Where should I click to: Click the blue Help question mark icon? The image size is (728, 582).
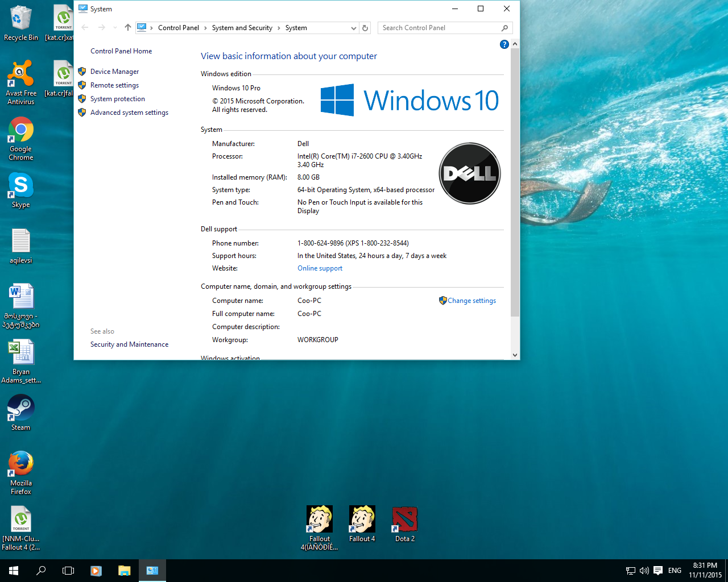point(504,44)
